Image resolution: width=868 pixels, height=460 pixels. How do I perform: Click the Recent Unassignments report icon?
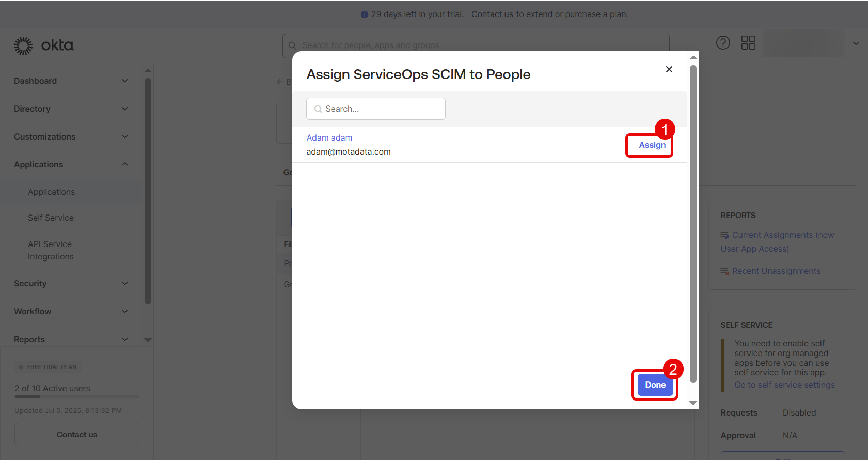tap(725, 271)
